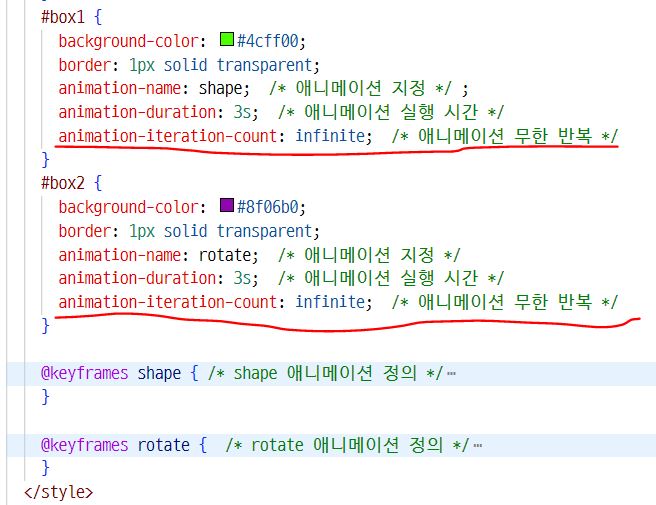Viewport: 656px width, 505px height.
Task: Click animation-iteration-count property in #box2
Action: 168,302
